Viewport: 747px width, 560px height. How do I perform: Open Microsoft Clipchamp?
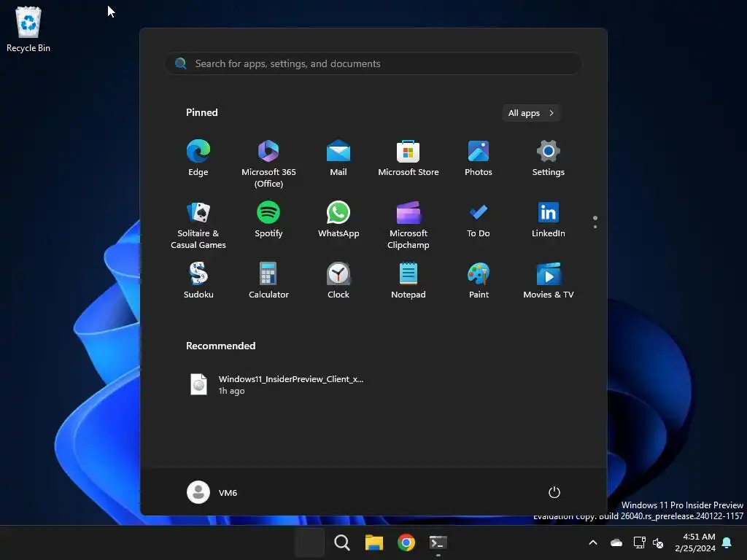point(409,225)
